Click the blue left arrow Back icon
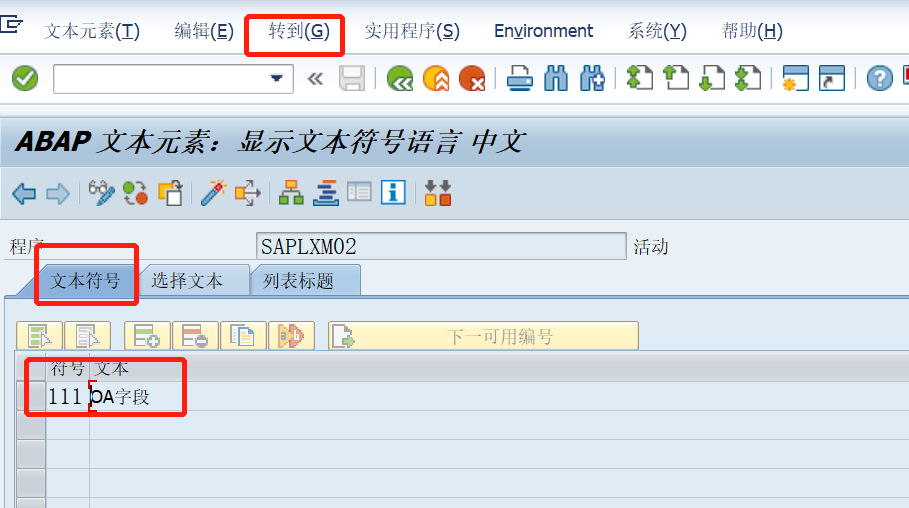The width and height of the screenshot is (909, 508). point(24,193)
